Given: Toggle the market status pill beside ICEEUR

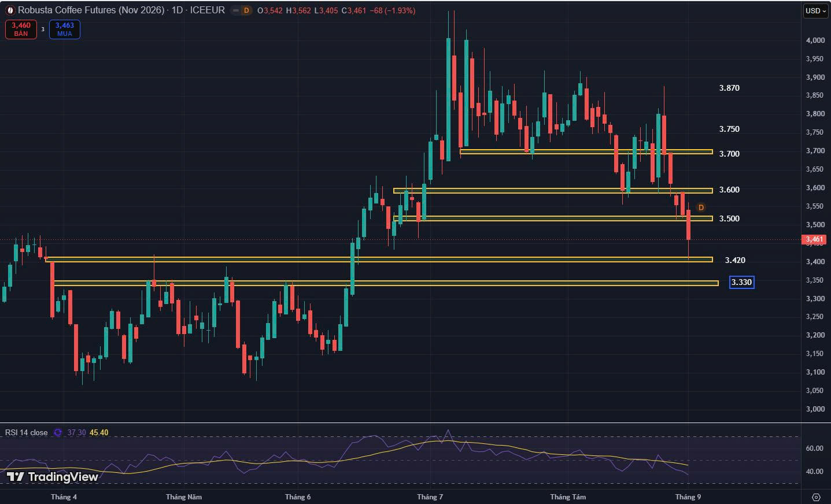Looking at the screenshot, I should pyautogui.click(x=235, y=10).
